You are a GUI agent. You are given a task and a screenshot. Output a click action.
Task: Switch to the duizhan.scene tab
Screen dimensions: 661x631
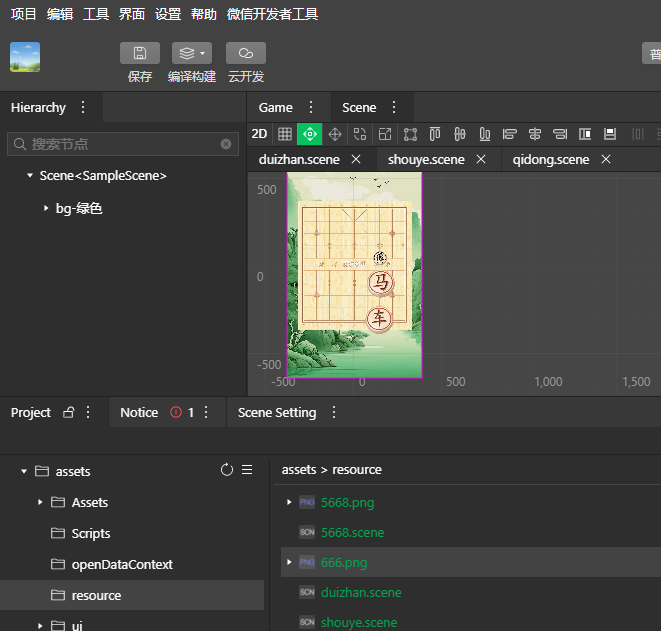click(299, 159)
